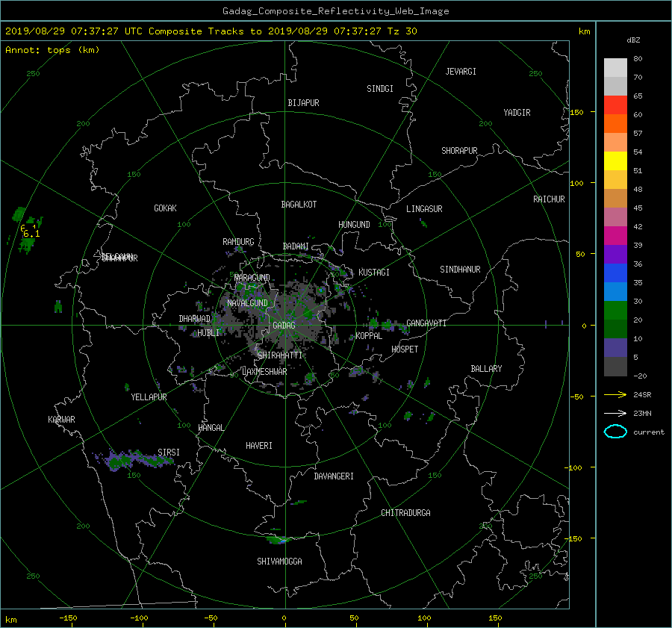Click the image title Gadag_Composite_Reflectivity_Web_Image
This screenshot has height=628, width=672.
(335, 11)
